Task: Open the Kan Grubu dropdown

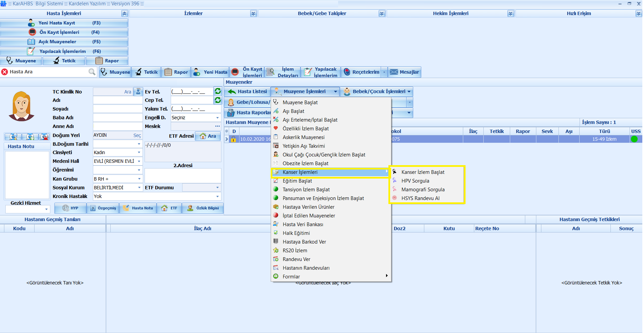Action: 139,179
